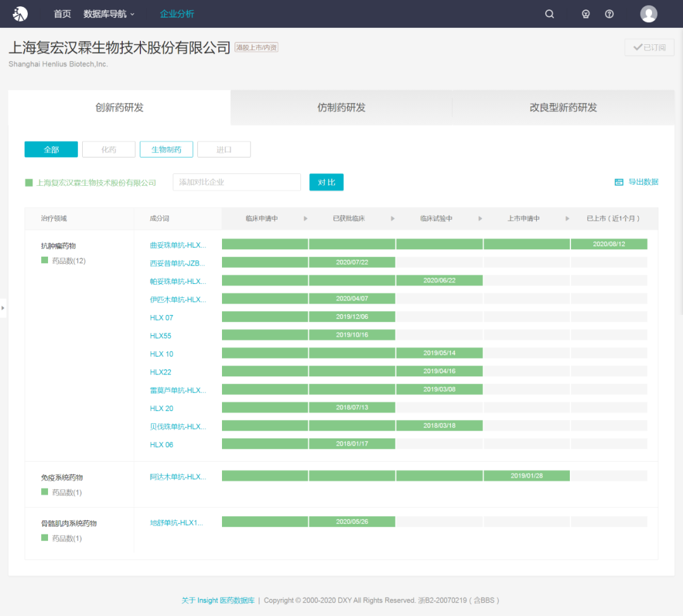Open the search magnifier icon
683x616 pixels.
tap(550, 14)
